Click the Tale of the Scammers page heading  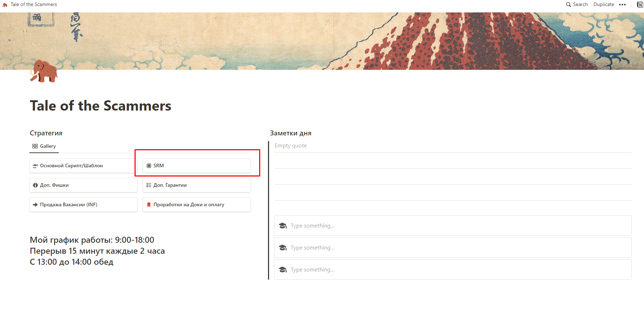101,106
